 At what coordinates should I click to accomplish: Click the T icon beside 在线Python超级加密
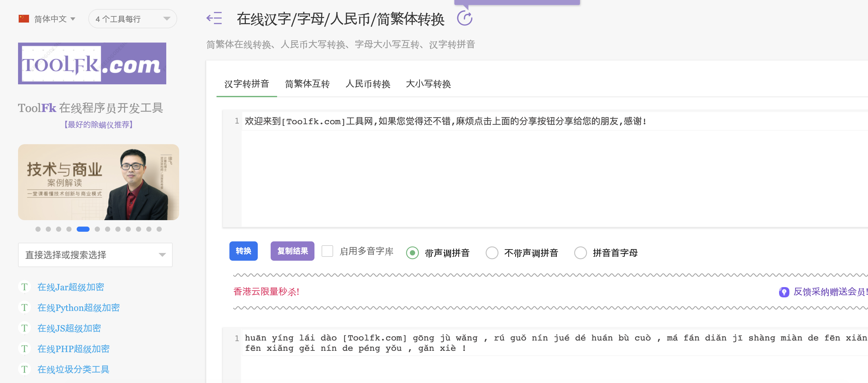tap(24, 308)
